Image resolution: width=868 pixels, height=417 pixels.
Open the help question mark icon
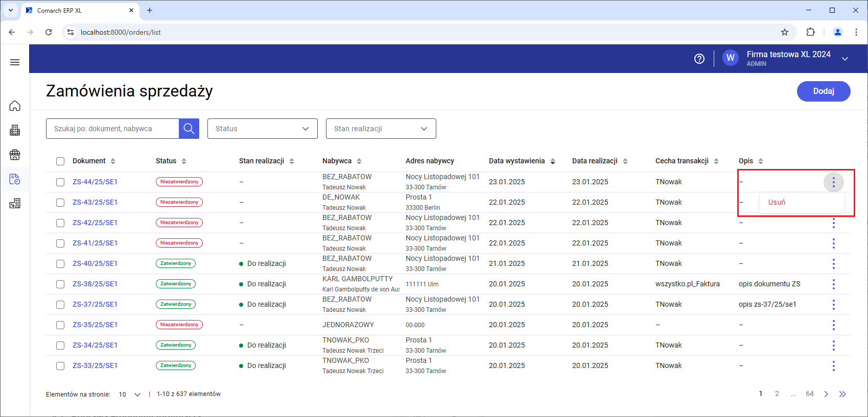pyautogui.click(x=699, y=59)
